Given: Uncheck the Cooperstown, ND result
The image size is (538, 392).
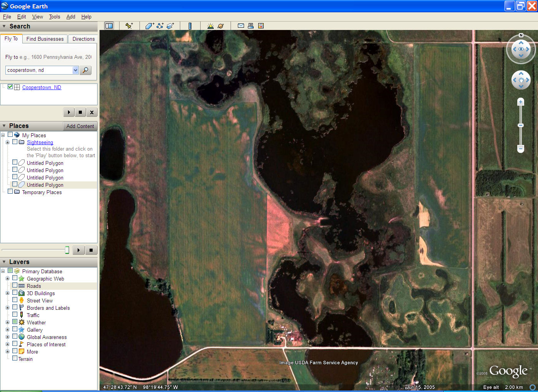Looking at the screenshot, I should pyautogui.click(x=10, y=87).
